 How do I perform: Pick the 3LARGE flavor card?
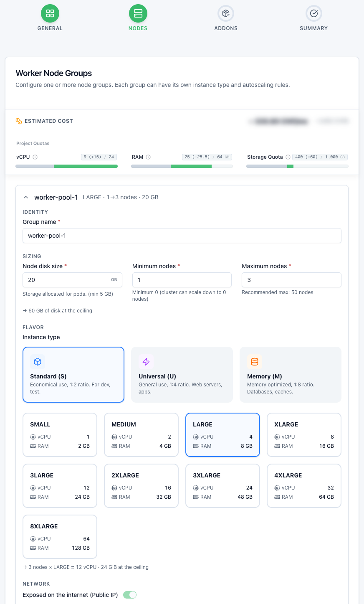[x=60, y=486]
